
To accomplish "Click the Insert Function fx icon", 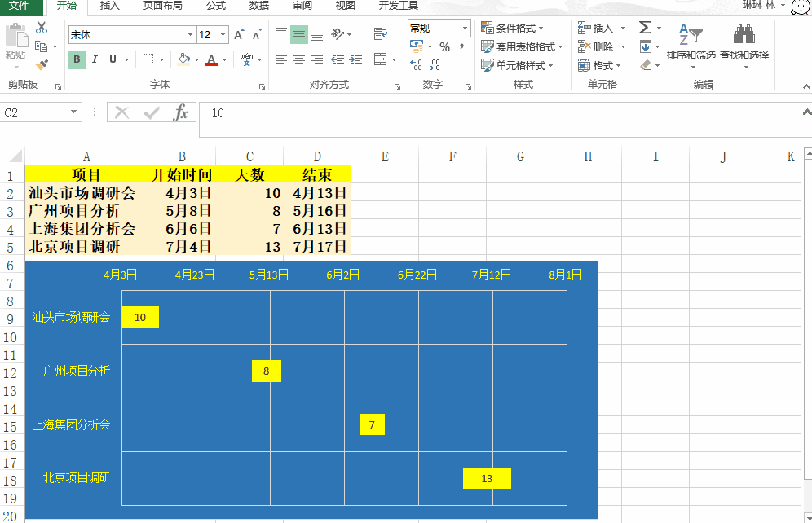I will click(180, 112).
